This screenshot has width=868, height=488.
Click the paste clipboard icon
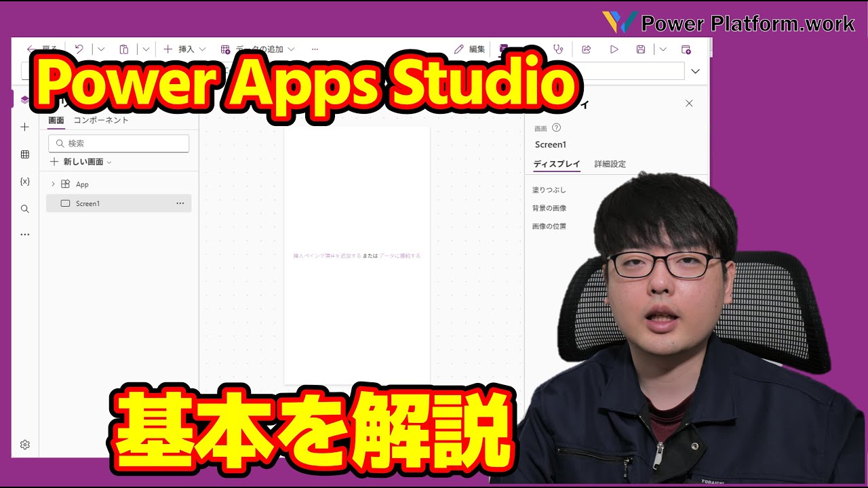coord(124,49)
